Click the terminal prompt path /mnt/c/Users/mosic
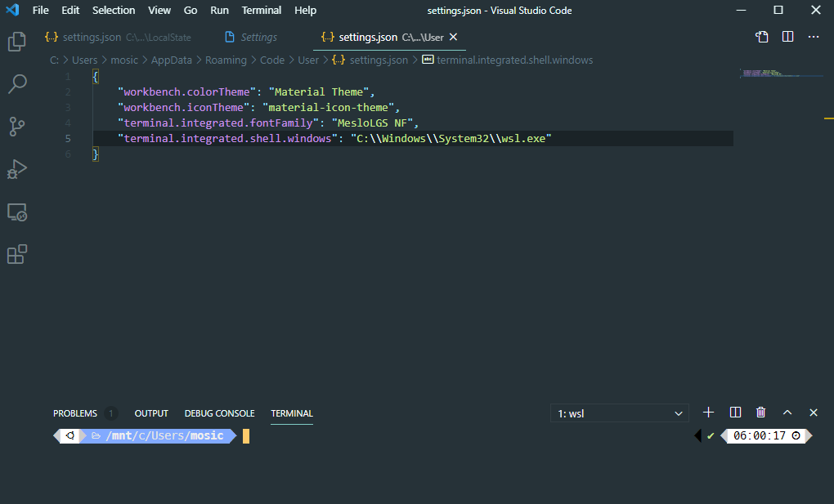834x504 pixels. 164,436
